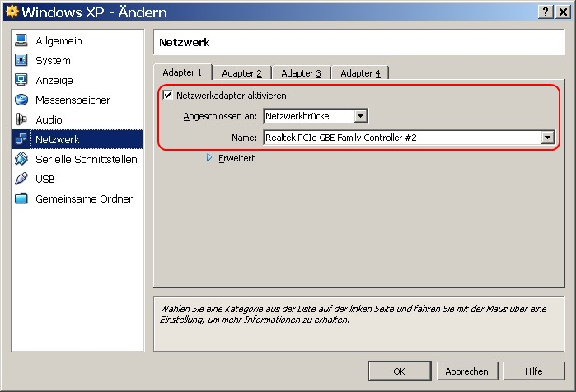Image resolution: width=576 pixels, height=392 pixels.
Task: Click the Netzwerk icon in the sidebar
Action: click(x=21, y=139)
